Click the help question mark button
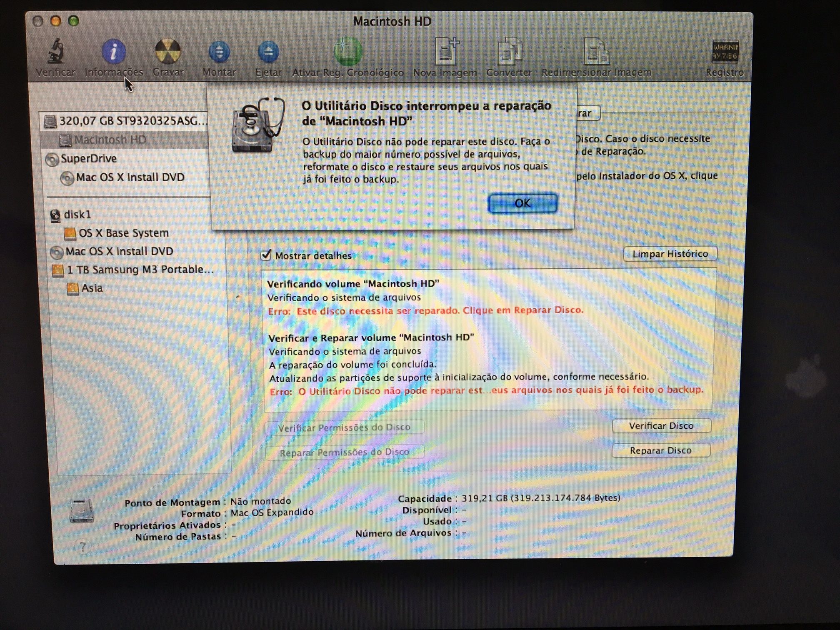The height and width of the screenshot is (630, 840). click(x=82, y=547)
